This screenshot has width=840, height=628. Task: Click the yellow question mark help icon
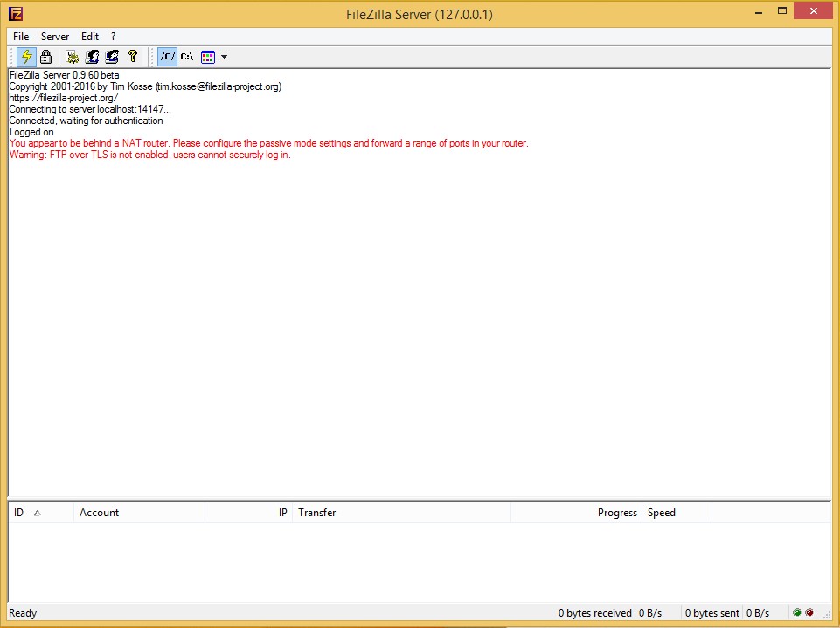tap(133, 56)
